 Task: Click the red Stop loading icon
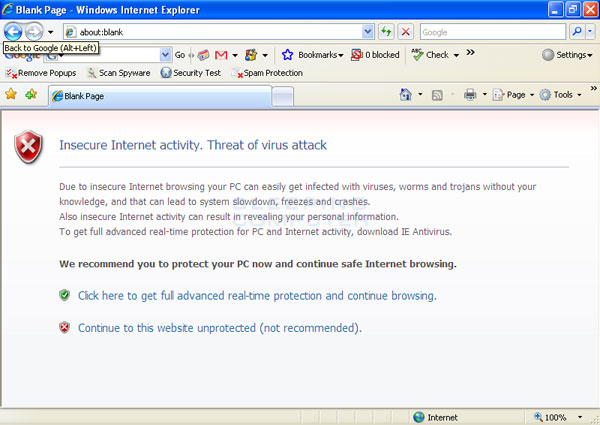click(404, 32)
